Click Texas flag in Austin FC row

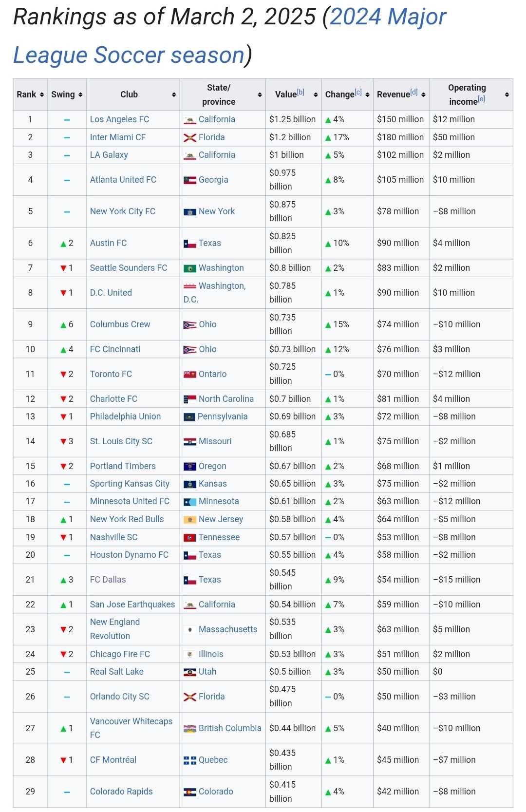click(190, 244)
